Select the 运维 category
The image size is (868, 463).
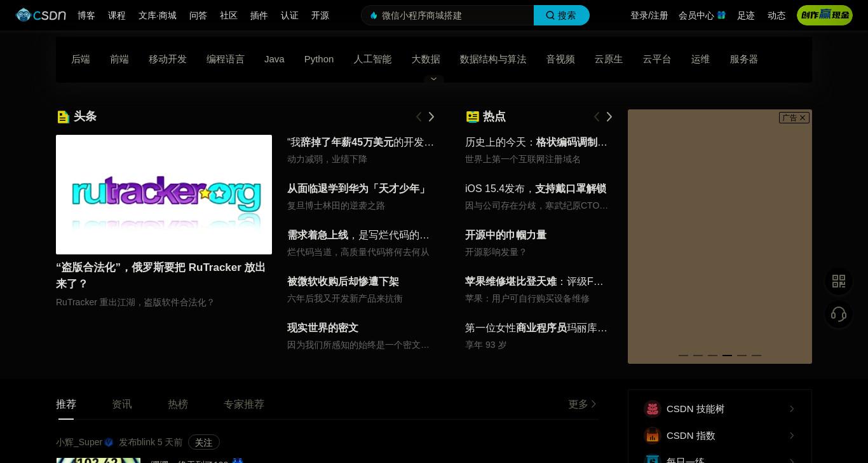point(700,59)
